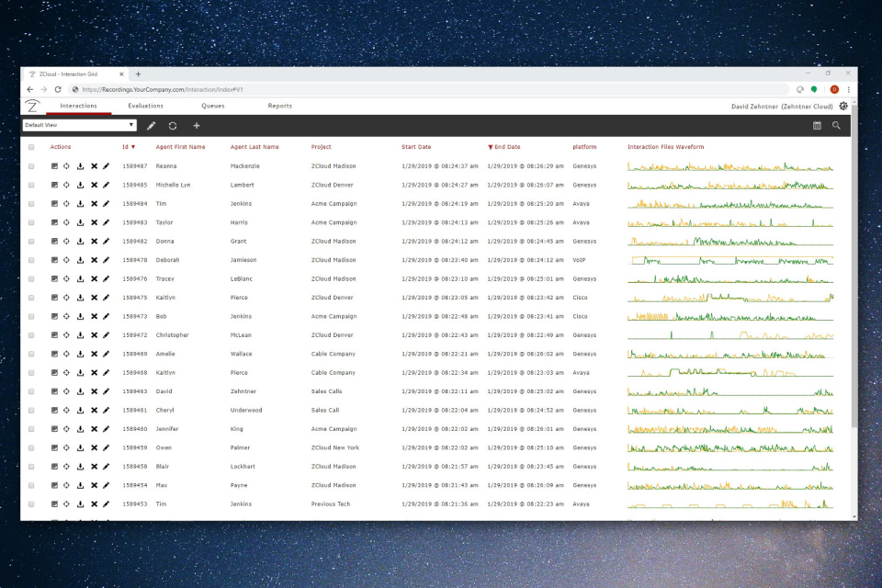
Task: Open the Chrome three-dot menu
Action: 849,89
